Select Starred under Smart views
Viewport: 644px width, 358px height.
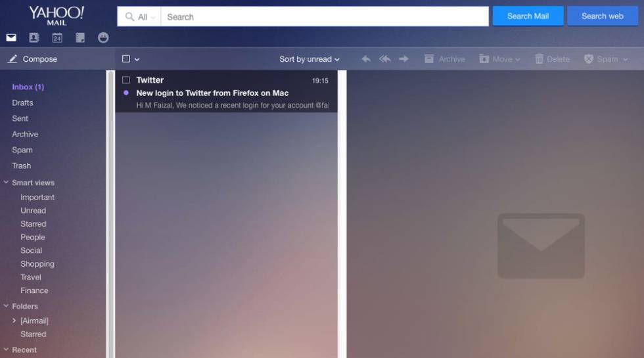click(34, 224)
